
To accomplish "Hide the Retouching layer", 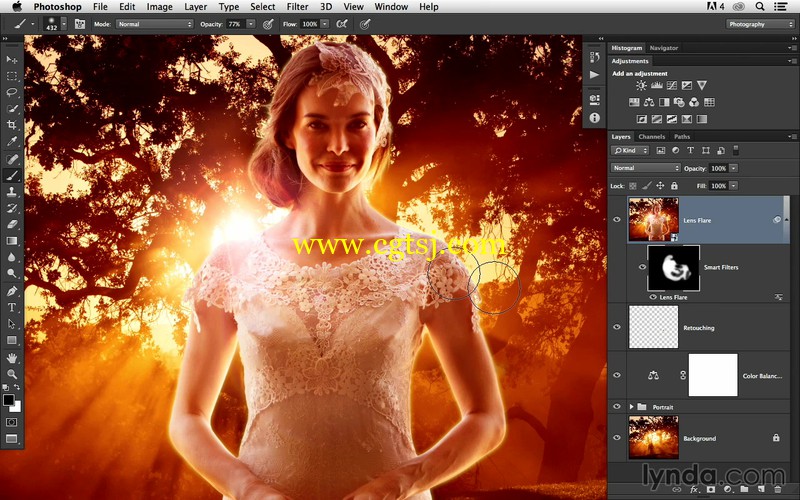I will click(x=616, y=327).
